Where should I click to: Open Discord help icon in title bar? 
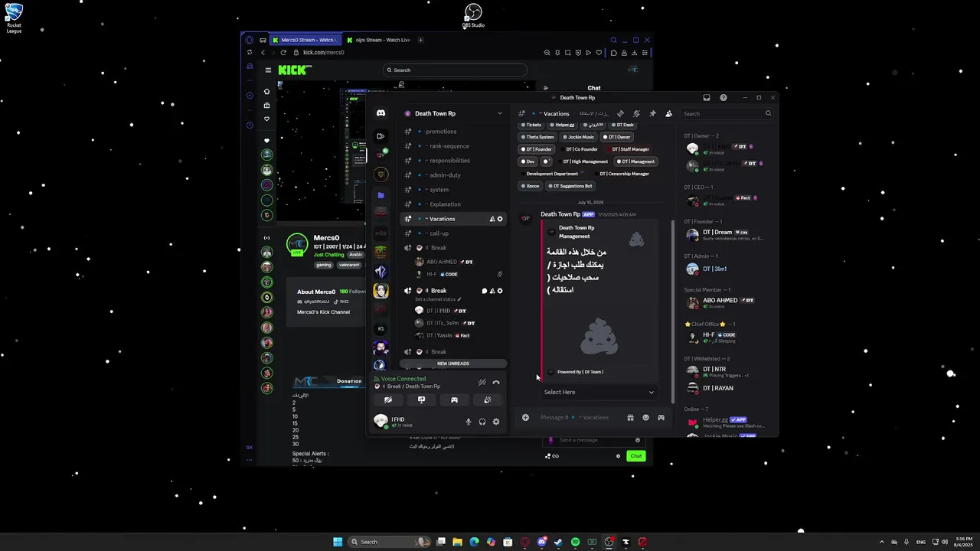724,98
